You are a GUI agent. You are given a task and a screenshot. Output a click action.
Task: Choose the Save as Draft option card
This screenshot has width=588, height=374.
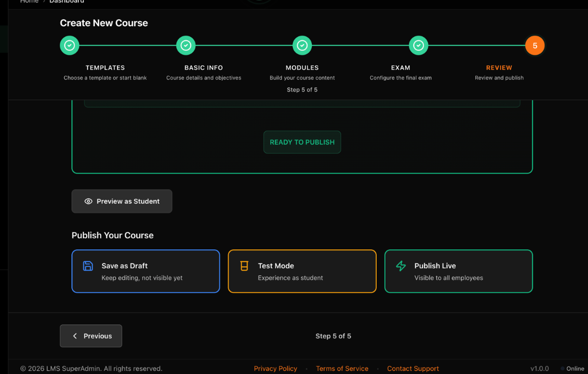tap(145, 271)
